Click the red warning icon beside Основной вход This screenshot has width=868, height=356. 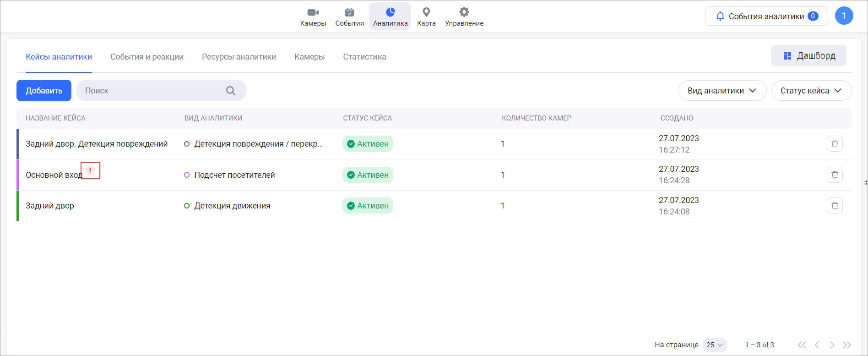click(x=90, y=170)
